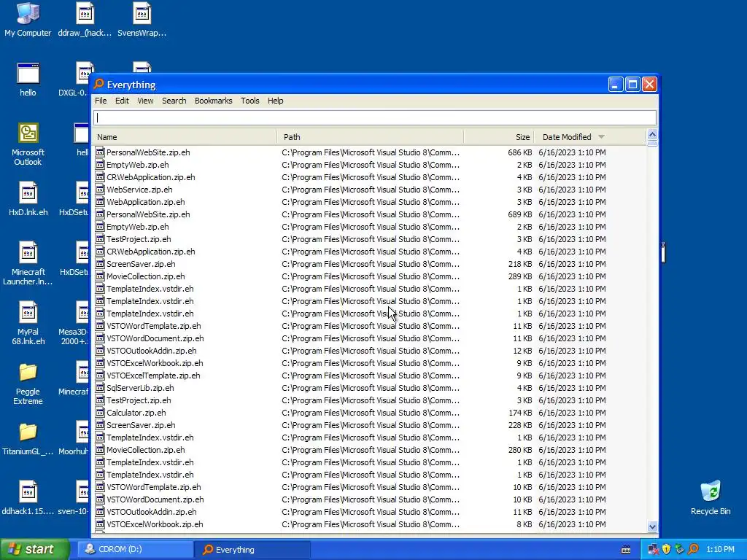Sort by the Date Modified column header
The image size is (747, 560).
click(x=589, y=136)
